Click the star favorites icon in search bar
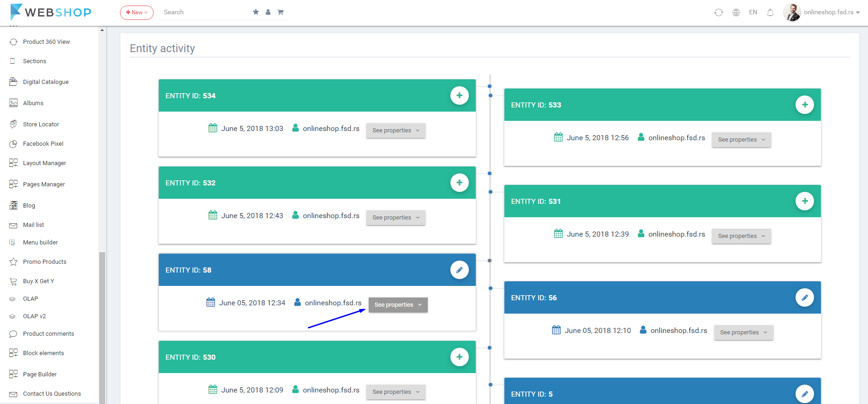This screenshot has width=868, height=404. (256, 12)
